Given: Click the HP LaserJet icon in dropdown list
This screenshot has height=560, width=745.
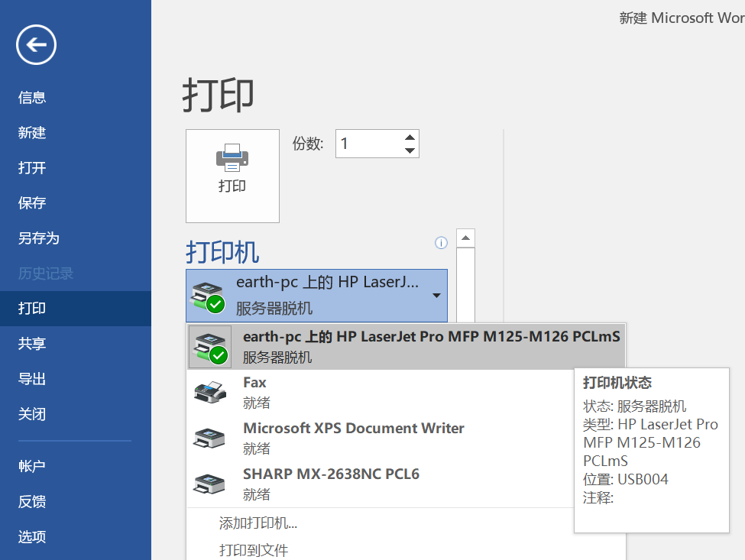Looking at the screenshot, I should 210,347.
